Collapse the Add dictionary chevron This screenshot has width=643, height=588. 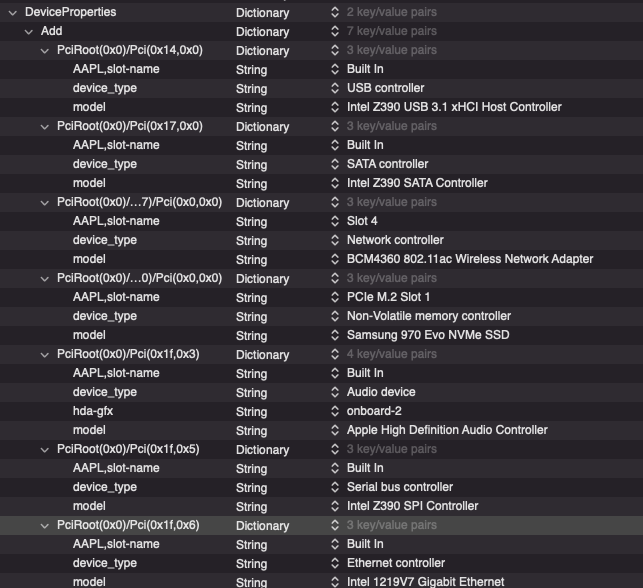[29, 31]
